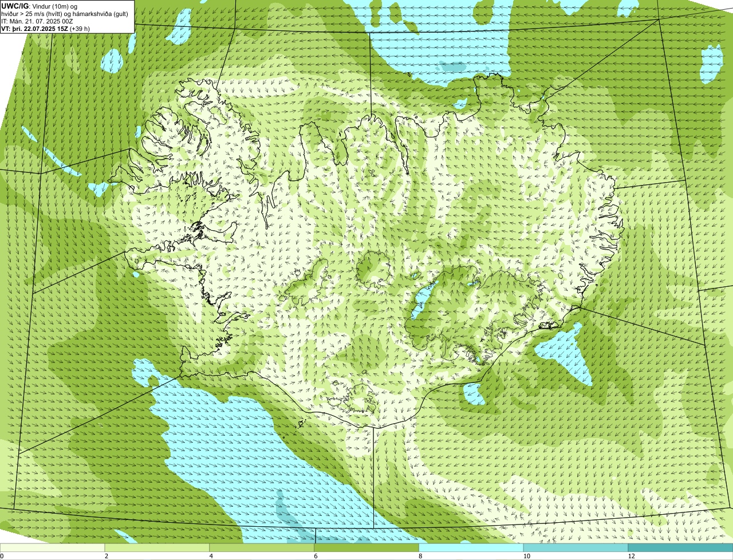Viewport: 733px width, 560px height.
Task: Select the 8–10 m/s light cyan color bar segment
Action: point(472,548)
